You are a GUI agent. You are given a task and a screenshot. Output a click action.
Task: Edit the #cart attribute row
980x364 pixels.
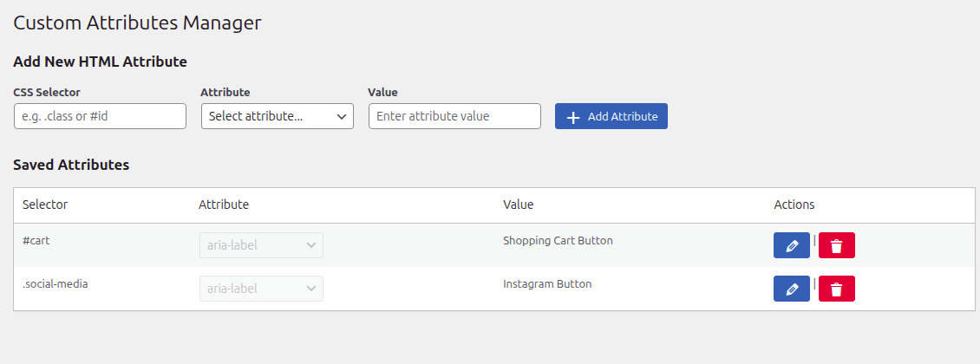791,245
